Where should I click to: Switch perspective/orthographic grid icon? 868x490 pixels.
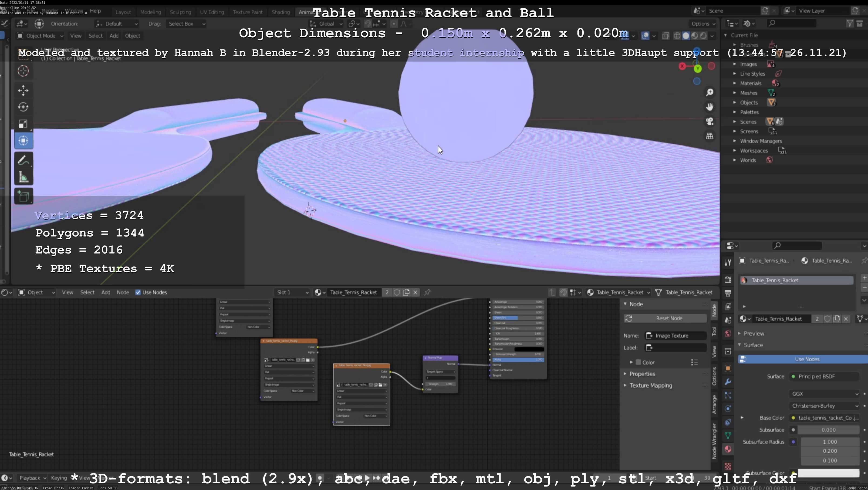pyautogui.click(x=710, y=136)
